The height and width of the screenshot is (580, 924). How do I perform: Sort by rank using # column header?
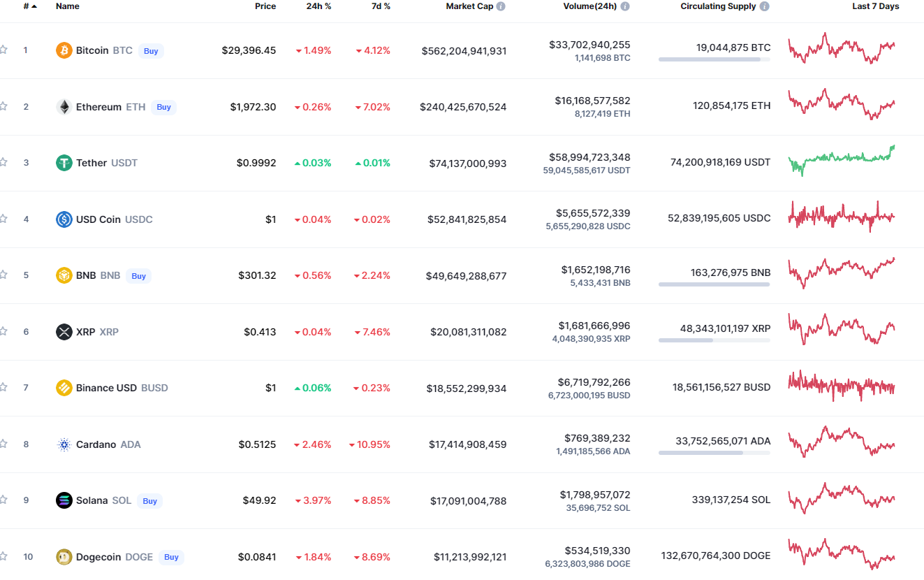tap(27, 6)
